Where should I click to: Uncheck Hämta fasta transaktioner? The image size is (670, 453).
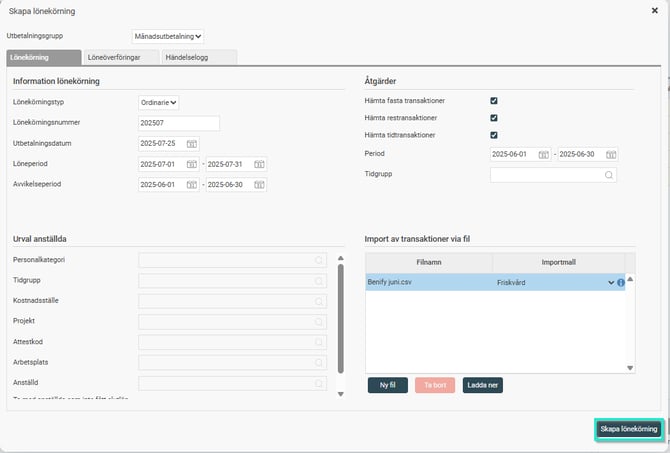coord(494,101)
